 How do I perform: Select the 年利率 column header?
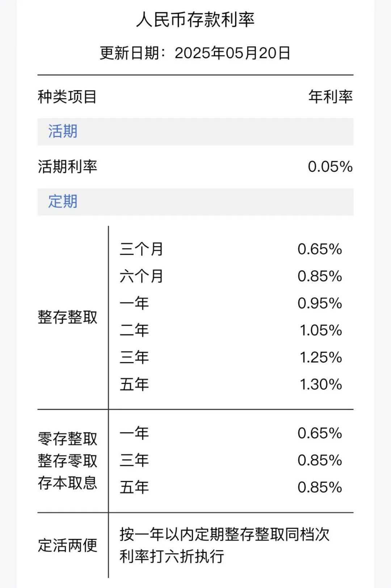pos(330,97)
